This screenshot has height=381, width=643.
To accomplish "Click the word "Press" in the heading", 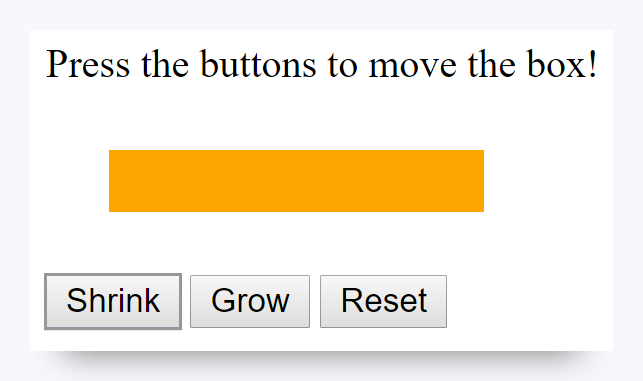I will (x=88, y=64).
